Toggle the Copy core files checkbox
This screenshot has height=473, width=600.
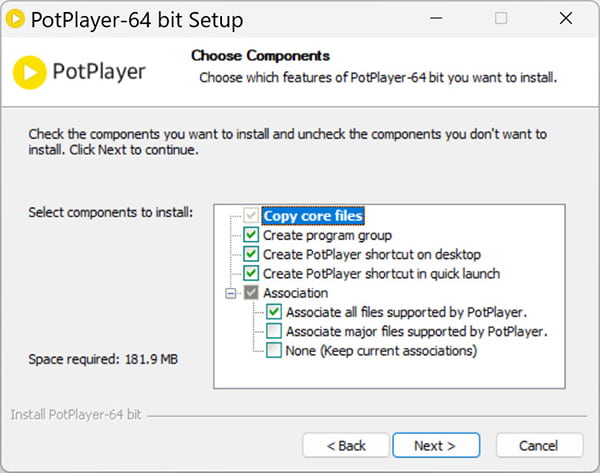tap(251, 215)
